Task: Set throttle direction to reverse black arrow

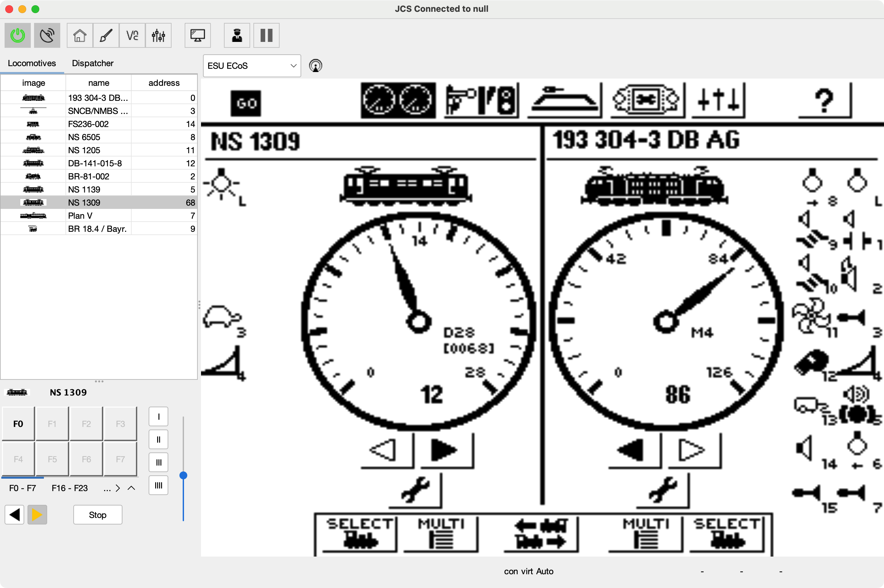Action: tap(14, 515)
